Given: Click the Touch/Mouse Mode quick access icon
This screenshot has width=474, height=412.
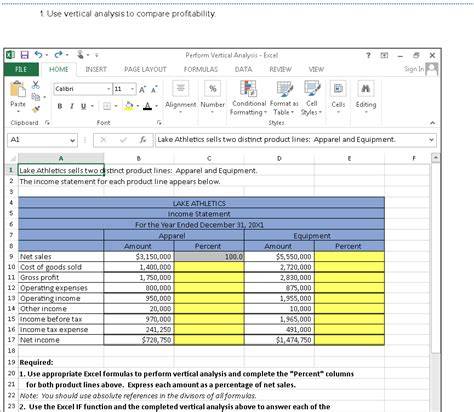Looking at the screenshot, I should pos(80,55).
